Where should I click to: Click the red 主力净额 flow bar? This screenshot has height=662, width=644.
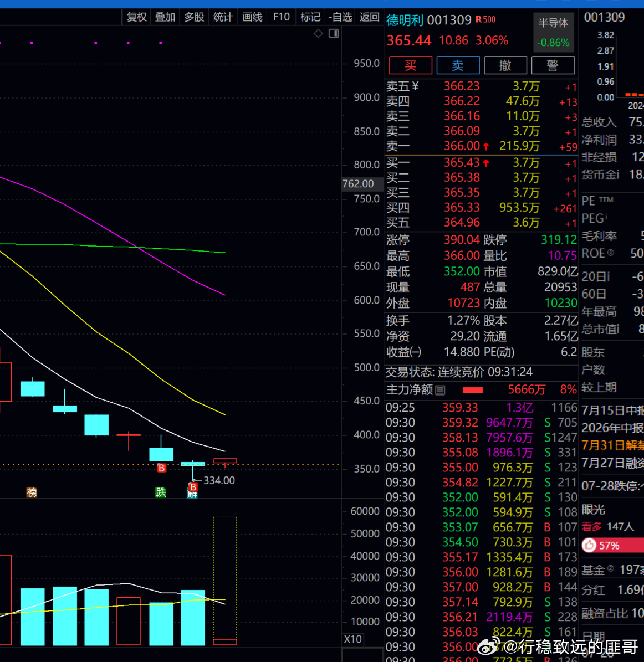click(x=473, y=390)
